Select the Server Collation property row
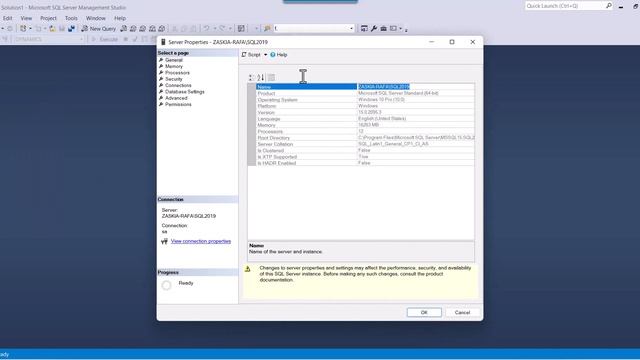The width and height of the screenshot is (640, 360). click(x=365, y=144)
